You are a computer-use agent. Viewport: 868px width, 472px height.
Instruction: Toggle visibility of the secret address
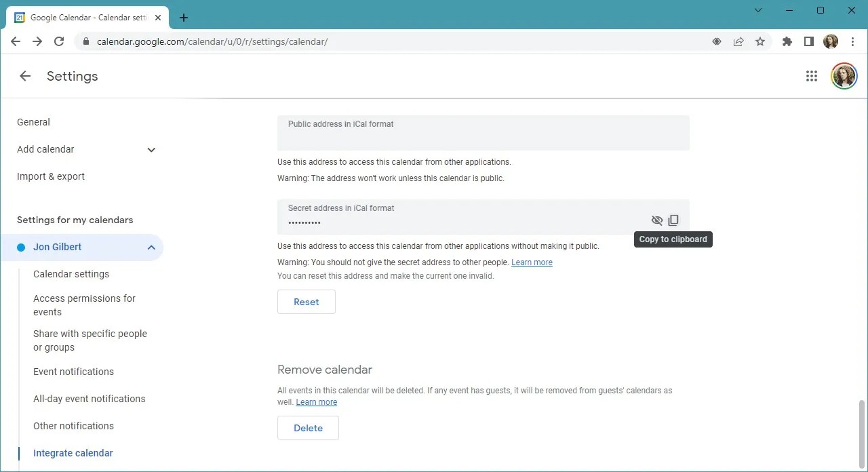coord(656,220)
